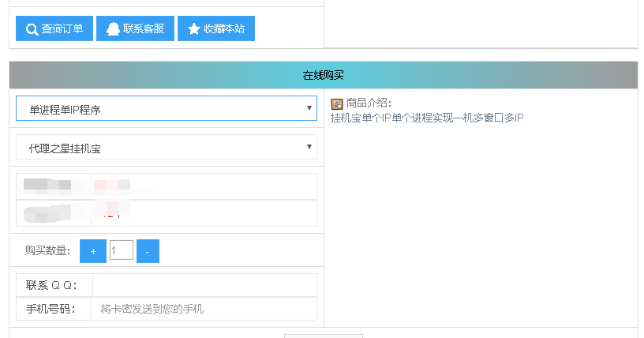Click the star icon on 收藏本站
644x338 pixels.
pyautogui.click(x=193, y=29)
